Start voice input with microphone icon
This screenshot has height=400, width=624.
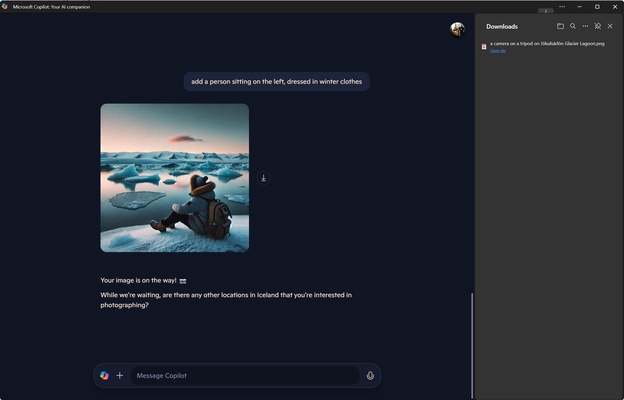[x=370, y=375]
